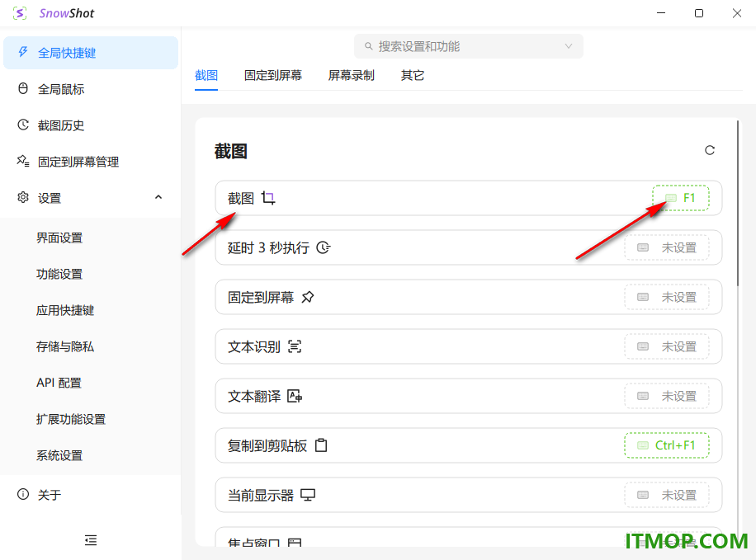The width and height of the screenshot is (756, 560).
Task: Click the crop icon next to 截图
Action: coord(268,198)
